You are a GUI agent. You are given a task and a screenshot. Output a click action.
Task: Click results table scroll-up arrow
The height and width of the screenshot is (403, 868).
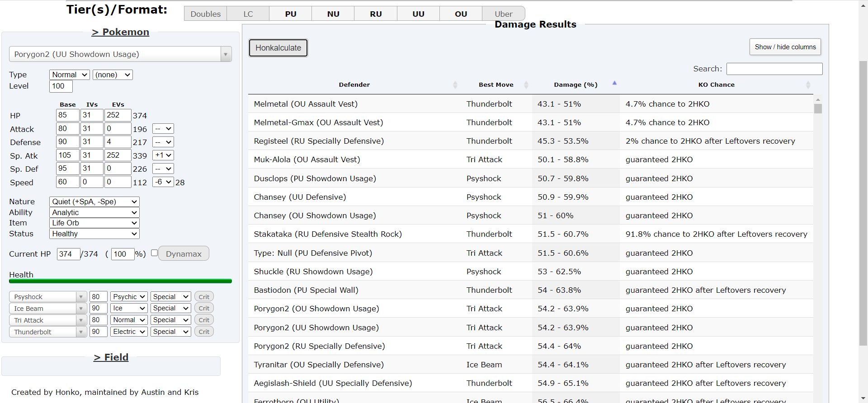tap(818, 99)
